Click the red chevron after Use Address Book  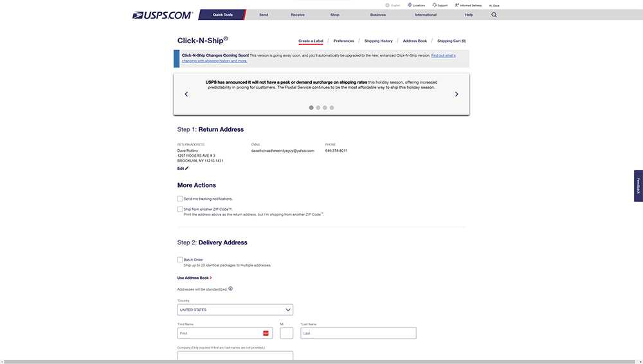pyautogui.click(x=211, y=278)
